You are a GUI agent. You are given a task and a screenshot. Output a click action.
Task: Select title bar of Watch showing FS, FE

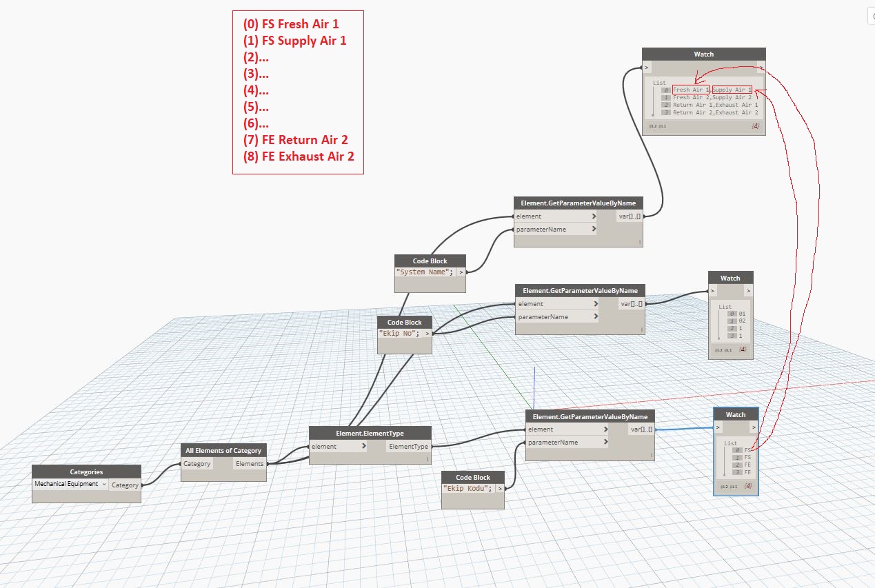pos(736,414)
